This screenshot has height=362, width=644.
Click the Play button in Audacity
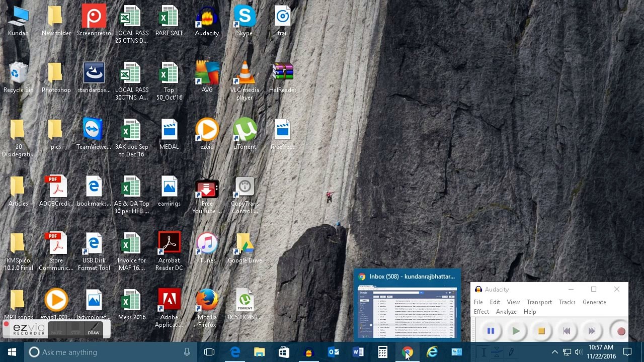[x=516, y=331]
